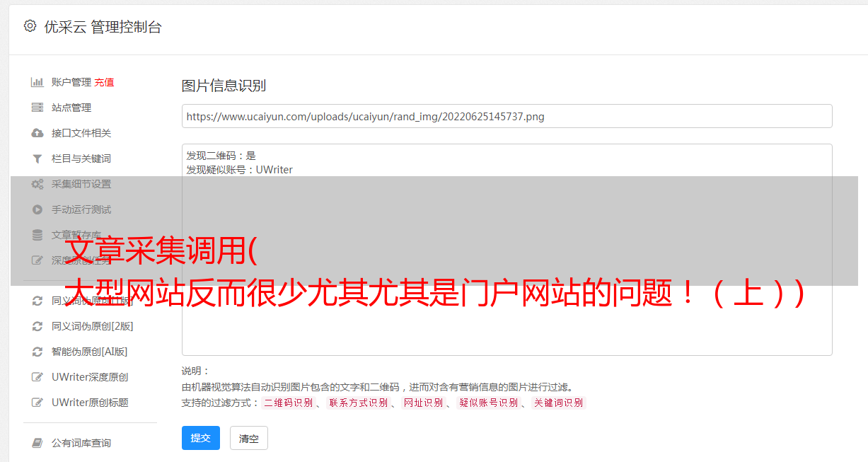This screenshot has height=462, width=868.
Task: Click the 说明： label
Action: tap(195, 371)
